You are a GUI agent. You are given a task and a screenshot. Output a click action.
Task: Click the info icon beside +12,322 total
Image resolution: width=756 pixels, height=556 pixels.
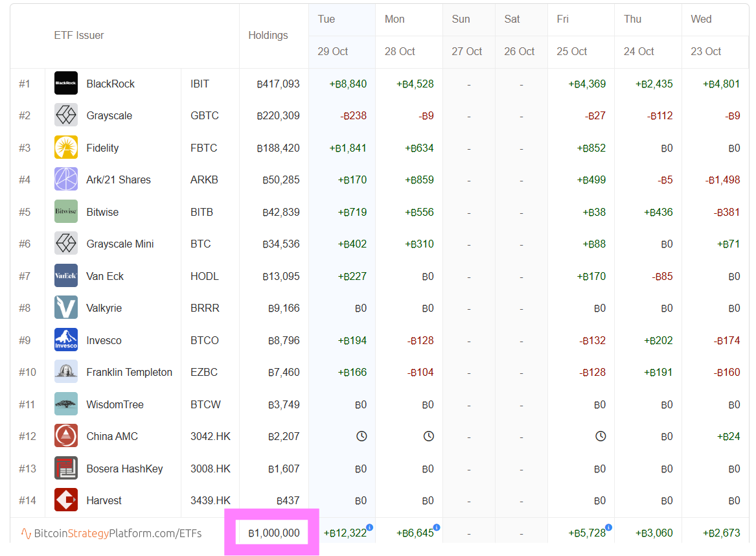click(369, 527)
